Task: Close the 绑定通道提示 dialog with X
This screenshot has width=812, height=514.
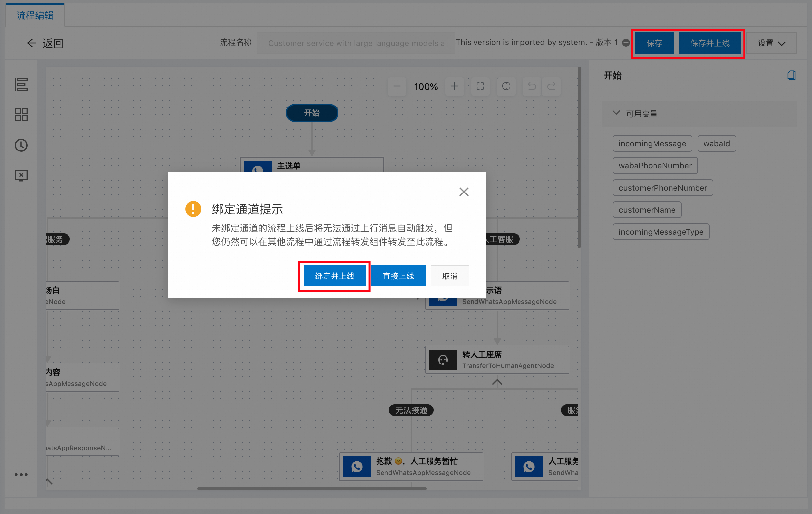Action: click(x=464, y=192)
